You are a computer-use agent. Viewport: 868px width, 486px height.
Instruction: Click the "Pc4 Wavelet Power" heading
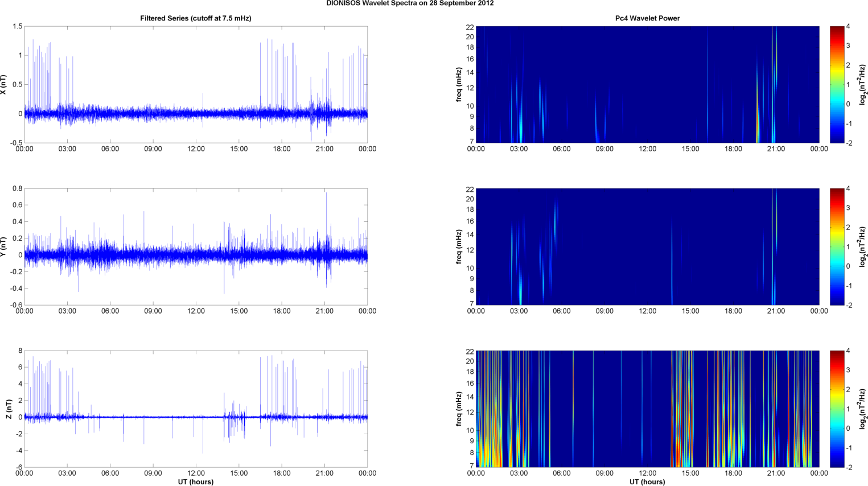pyautogui.click(x=647, y=18)
